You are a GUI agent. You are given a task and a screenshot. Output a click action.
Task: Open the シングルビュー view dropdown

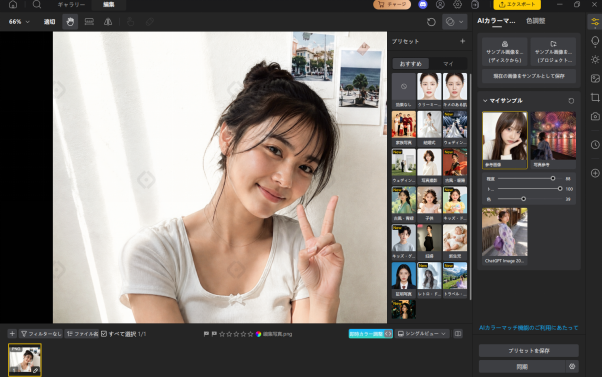[422, 334]
